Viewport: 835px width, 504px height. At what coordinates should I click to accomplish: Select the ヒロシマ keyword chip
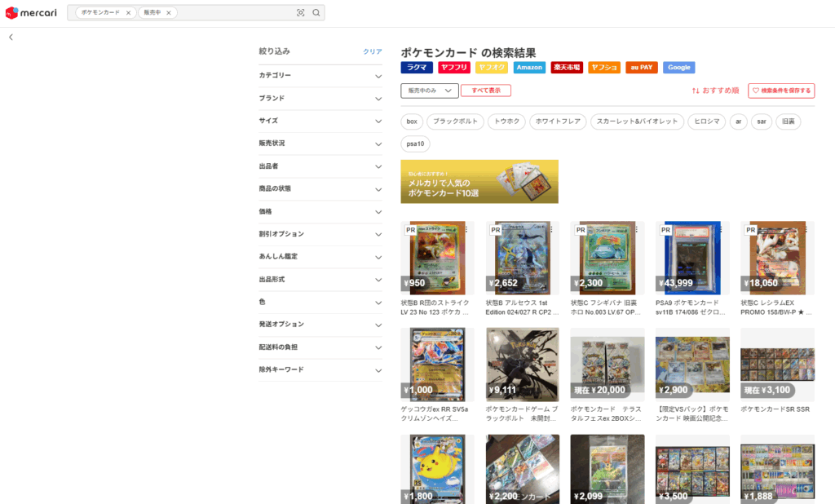[707, 122]
